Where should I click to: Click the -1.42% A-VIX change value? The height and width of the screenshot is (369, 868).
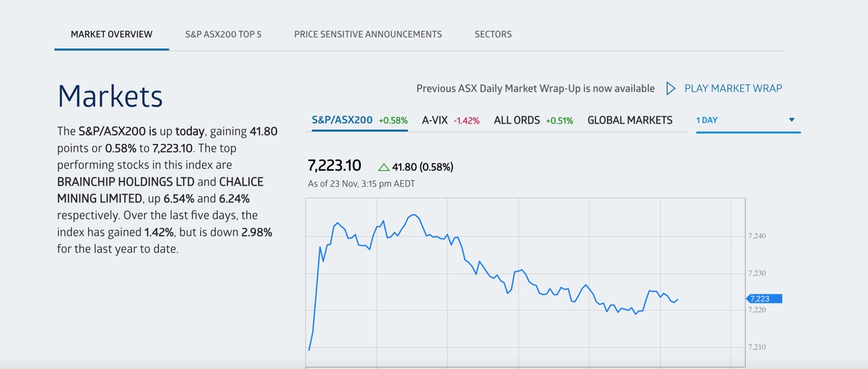pyautogui.click(x=467, y=121)
